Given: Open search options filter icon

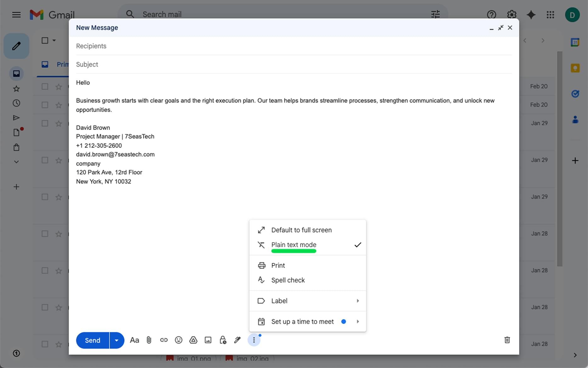Looking at the screenshot, I should pyautogui.click(x=435, y=14).
